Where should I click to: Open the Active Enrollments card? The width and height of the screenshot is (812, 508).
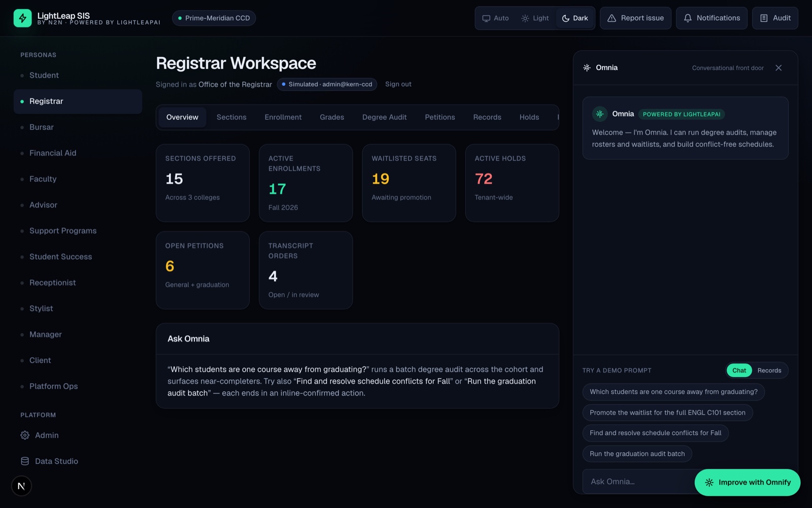[x=306, y=183]
